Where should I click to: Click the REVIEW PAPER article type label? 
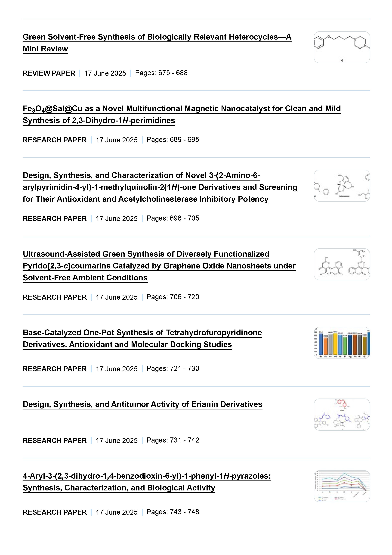coord(49,73)
